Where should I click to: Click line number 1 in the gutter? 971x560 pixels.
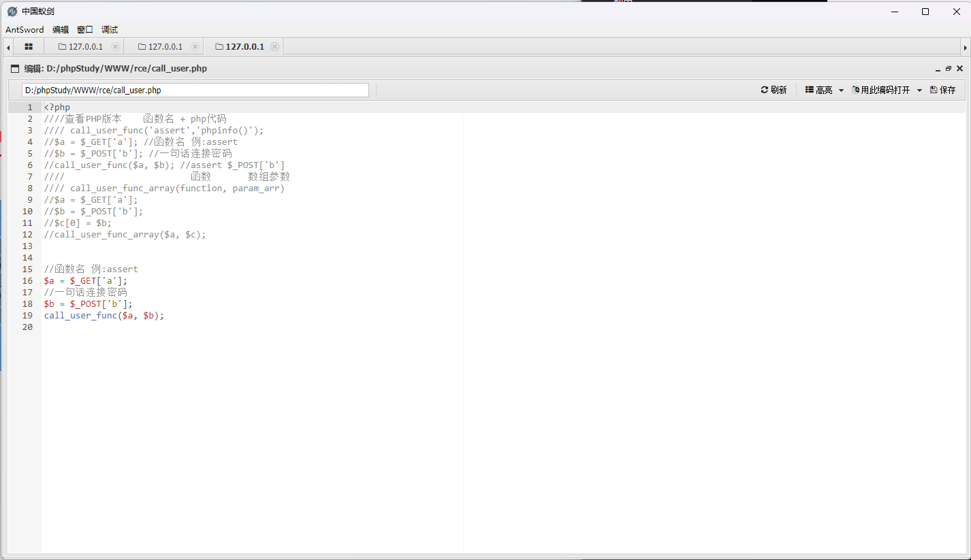click(x=30, y=108)
